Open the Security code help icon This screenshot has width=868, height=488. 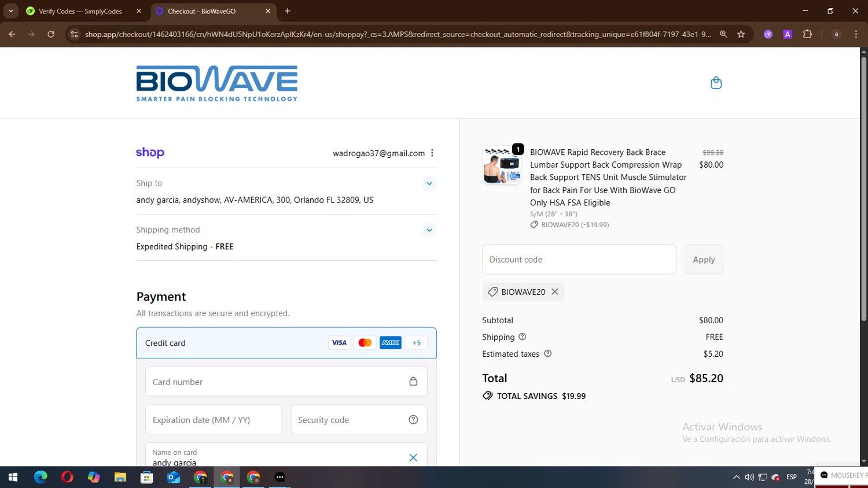pos(413,420)
